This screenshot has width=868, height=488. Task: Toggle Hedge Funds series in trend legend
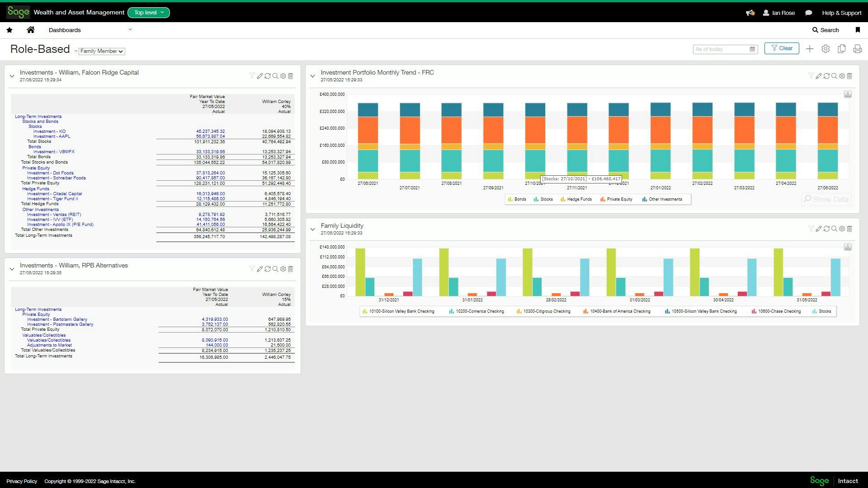(x=579, y=199)
